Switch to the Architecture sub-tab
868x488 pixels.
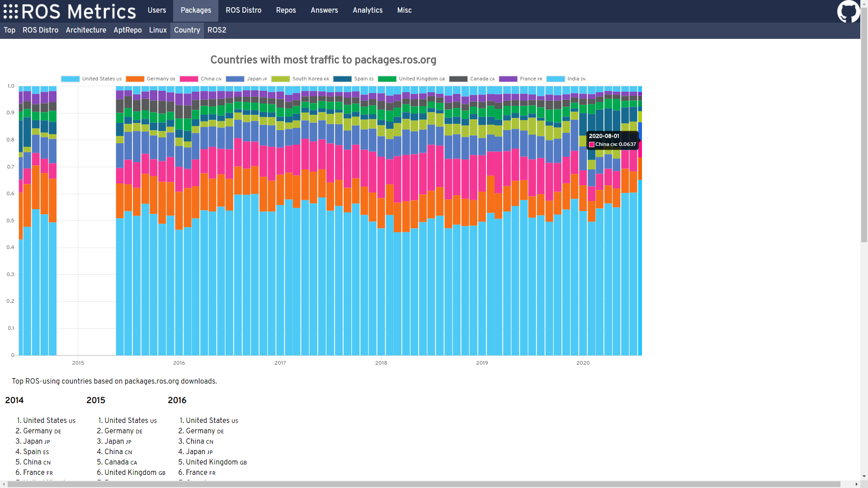click(x=86, y=30)
